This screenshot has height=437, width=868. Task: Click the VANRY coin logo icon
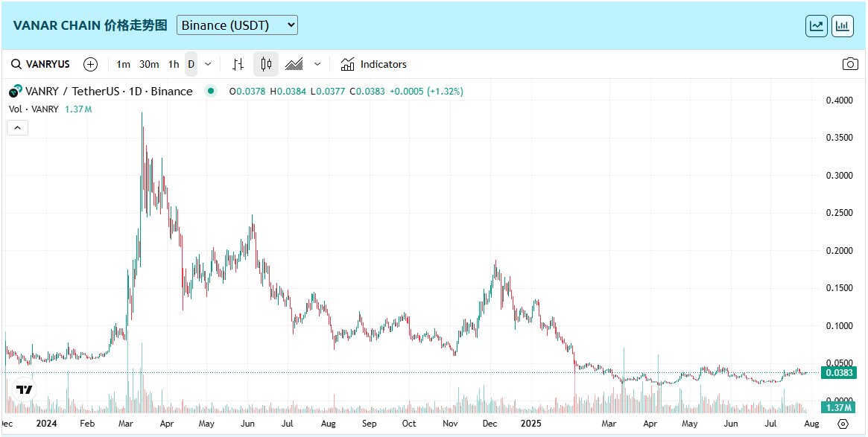(x=16, y=92)
